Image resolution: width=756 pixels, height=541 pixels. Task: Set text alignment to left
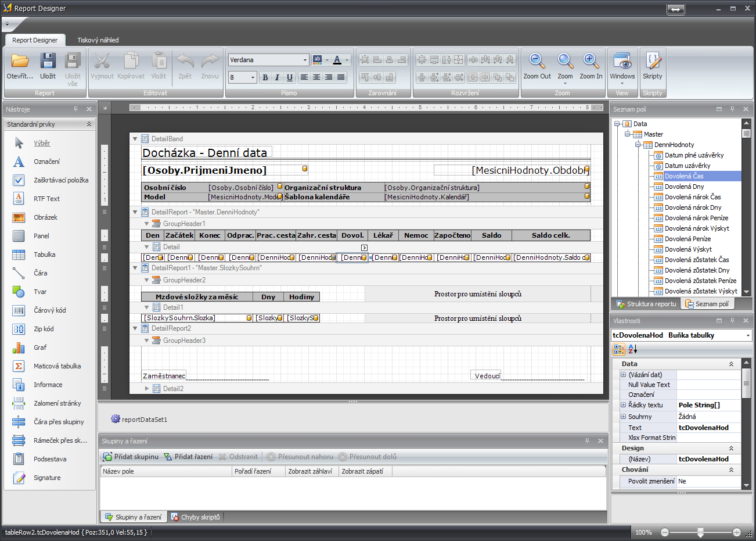(x=304, y=77)
